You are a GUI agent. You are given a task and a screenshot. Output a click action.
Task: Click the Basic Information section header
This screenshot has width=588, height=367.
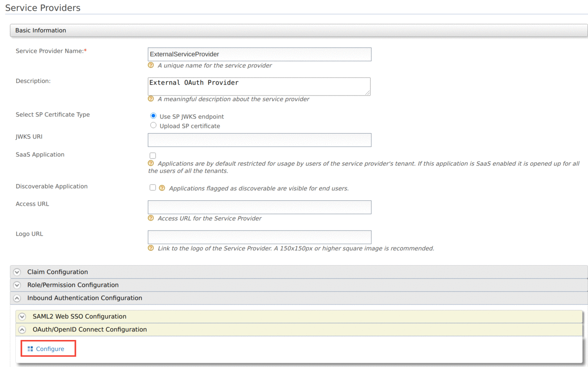(40, 30)
